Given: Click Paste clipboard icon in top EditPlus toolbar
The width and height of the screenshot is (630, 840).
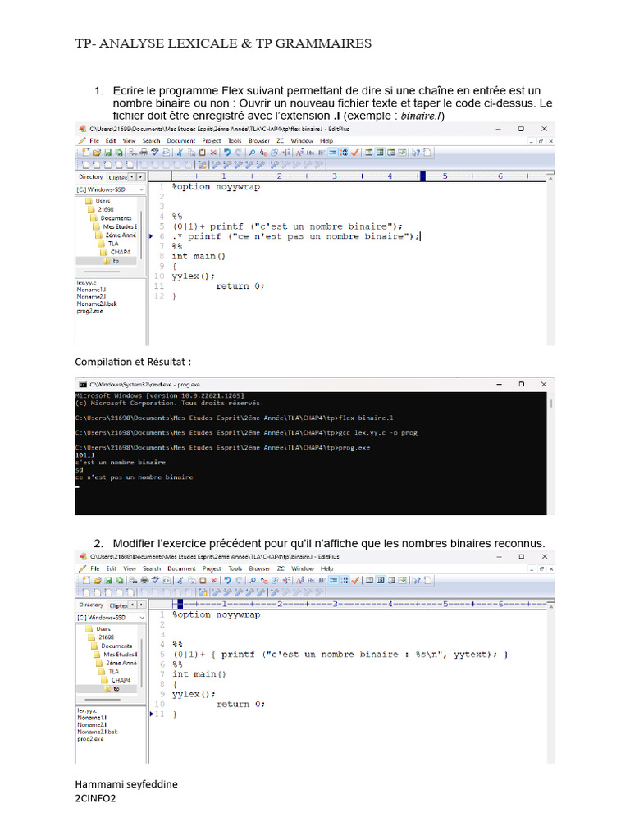Looking at the screenshot, I should point(202,153).
